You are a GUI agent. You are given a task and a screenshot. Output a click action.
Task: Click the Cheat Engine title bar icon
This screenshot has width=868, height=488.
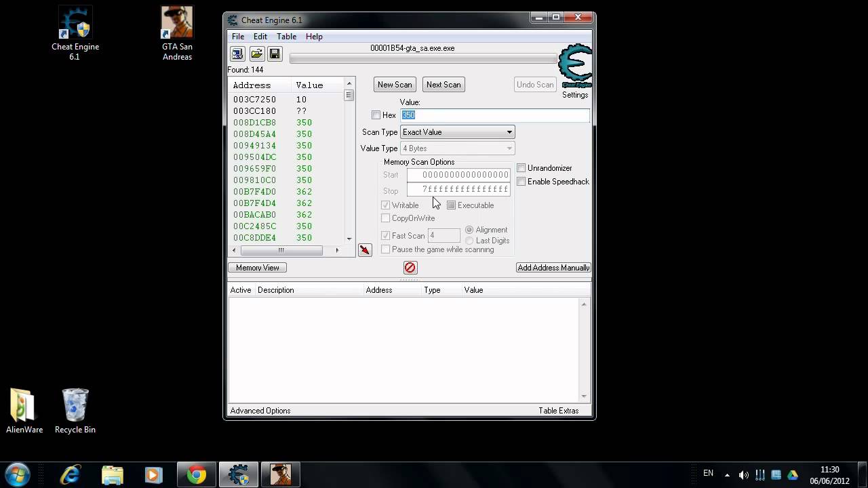233,20
